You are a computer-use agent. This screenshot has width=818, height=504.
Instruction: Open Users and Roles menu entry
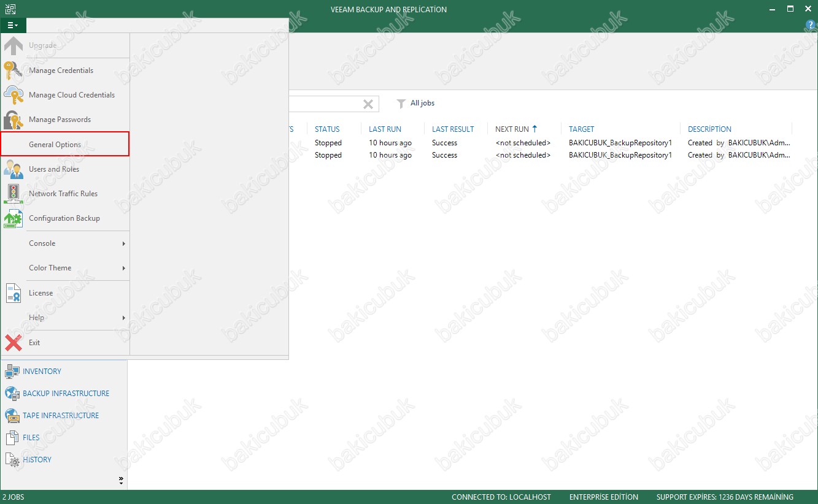(x=64, y=169)
